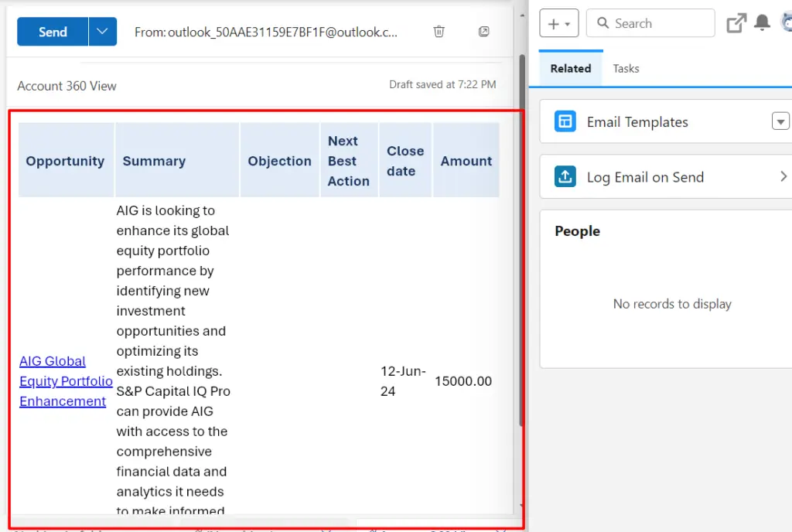
Task: Switch to the Related tab
Action: pyautogui.click(x=570, y=69)
